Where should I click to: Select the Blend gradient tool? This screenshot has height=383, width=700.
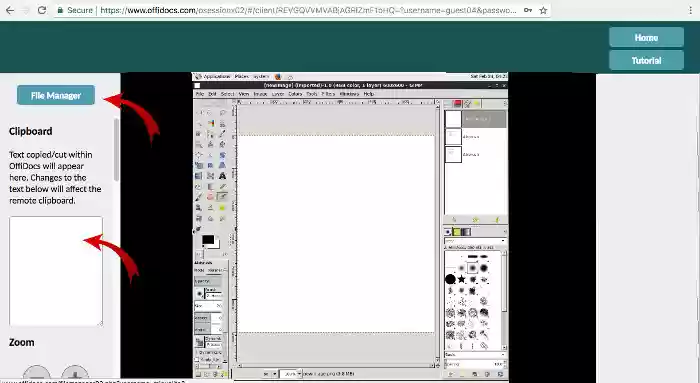coord(211,187)
